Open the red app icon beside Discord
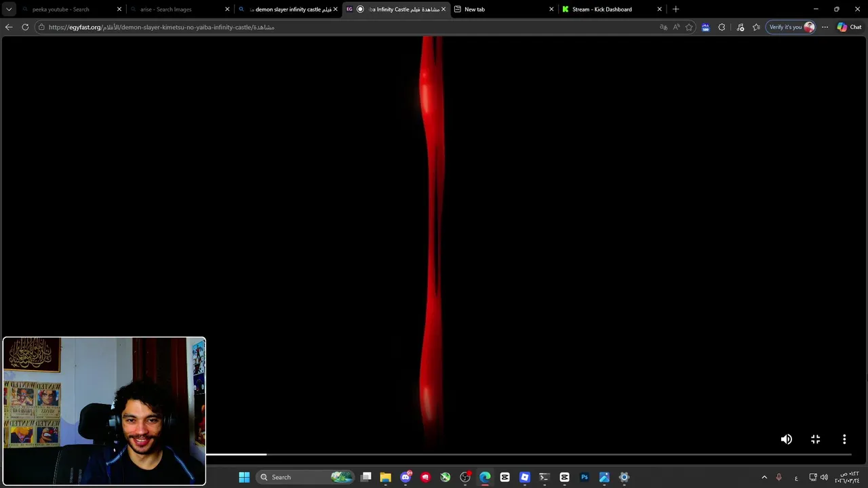This screenshot has width=868, height=488. (x=425, y=477)
